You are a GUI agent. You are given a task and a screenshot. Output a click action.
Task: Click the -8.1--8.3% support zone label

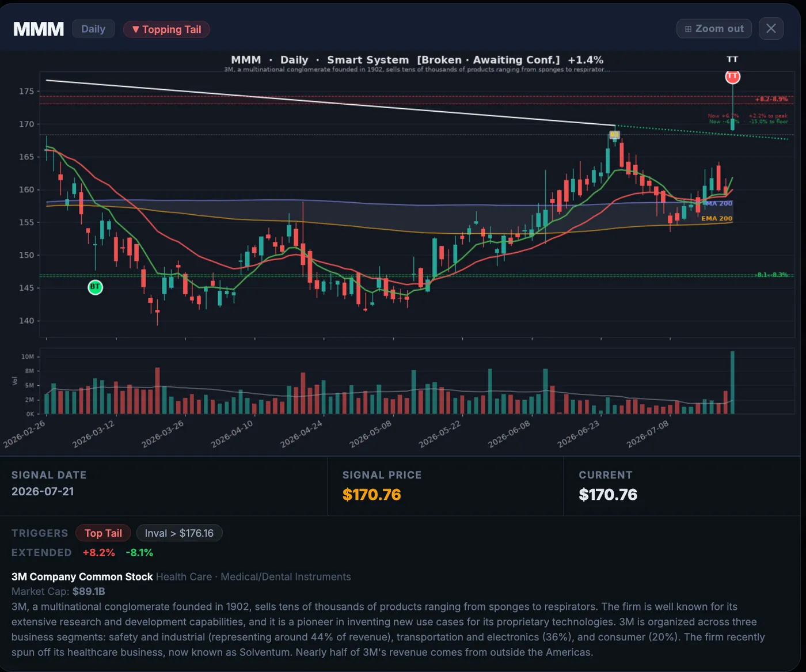(771, 275)
